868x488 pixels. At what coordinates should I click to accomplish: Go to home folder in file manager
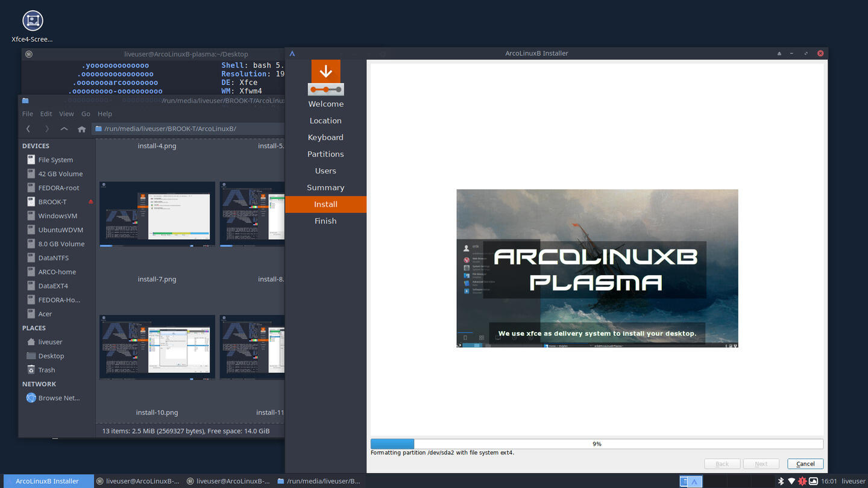tap(81, 129)
